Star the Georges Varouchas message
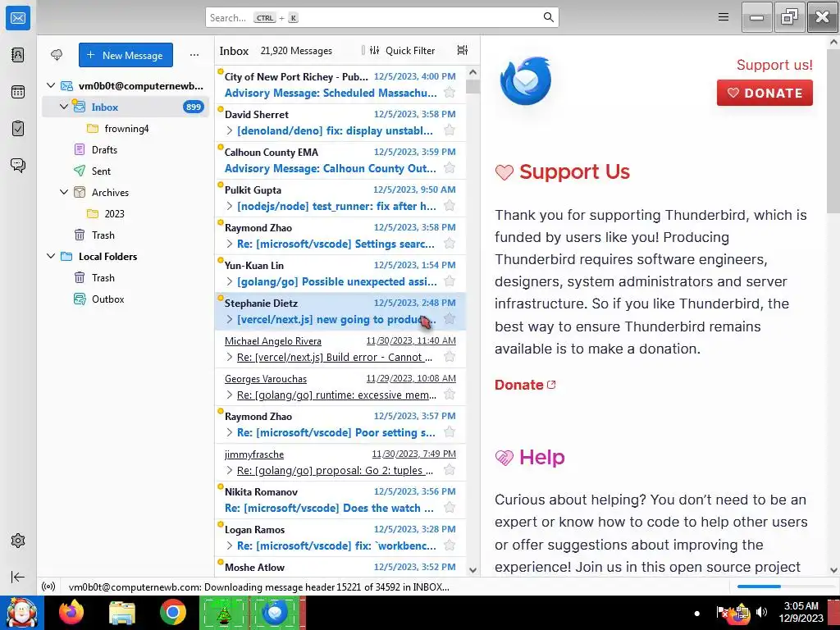840x630 pixels. point(450,395)
